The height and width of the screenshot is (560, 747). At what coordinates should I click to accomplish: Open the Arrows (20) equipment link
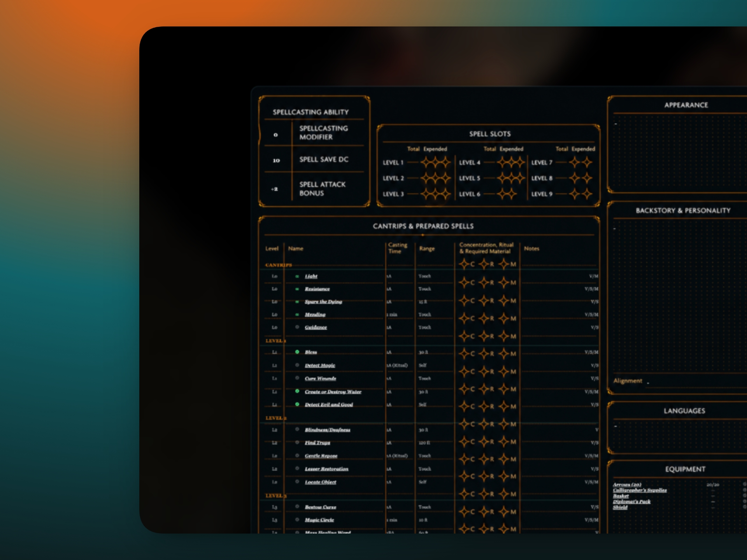[627, 485]
